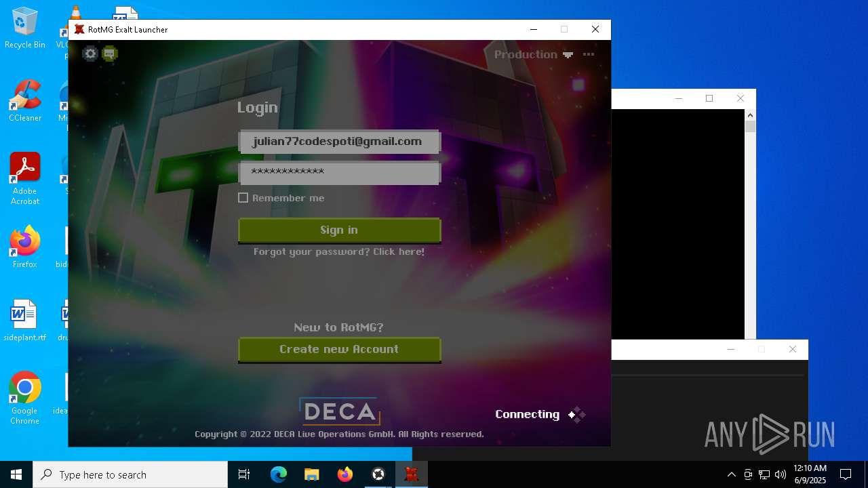Click the RotMG launcher title bar icon
Viewport: 868px width, 488px height.
79,30
